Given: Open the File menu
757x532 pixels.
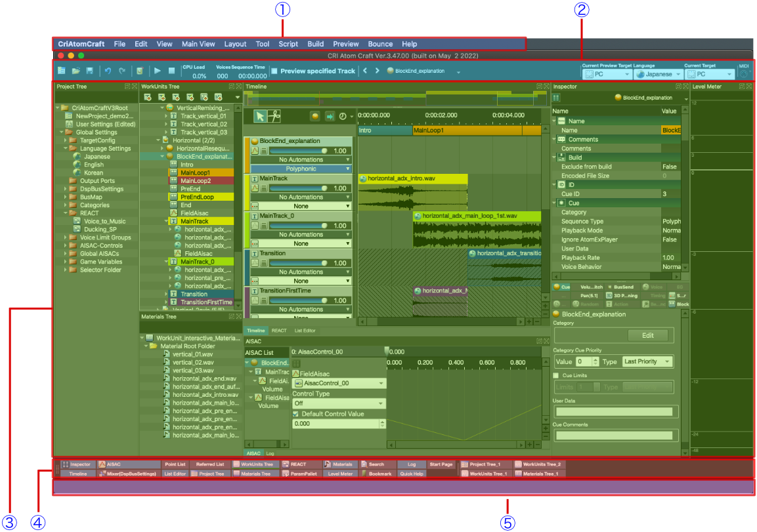Looking at the screenshot, I should [x=119, y=44].
